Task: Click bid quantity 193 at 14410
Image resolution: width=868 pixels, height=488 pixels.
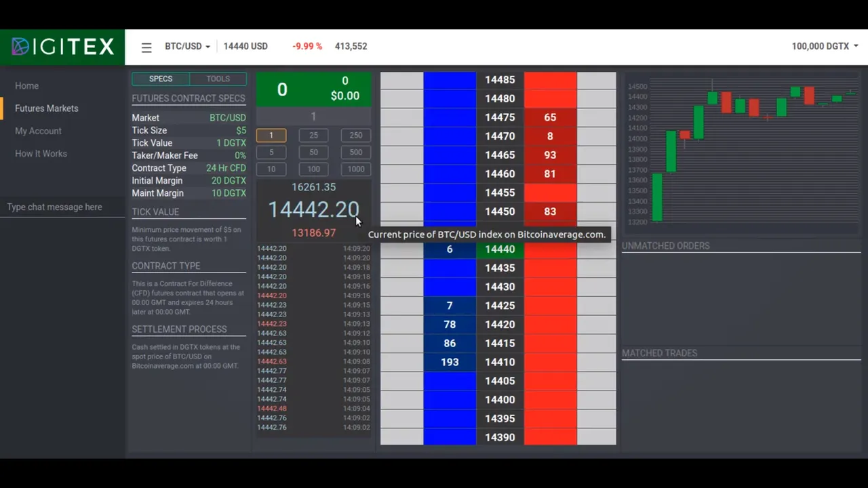Action: click(450, 362)
